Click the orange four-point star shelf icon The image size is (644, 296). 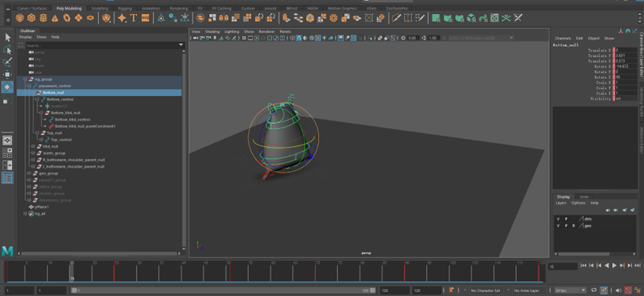[x=121, y=18]
